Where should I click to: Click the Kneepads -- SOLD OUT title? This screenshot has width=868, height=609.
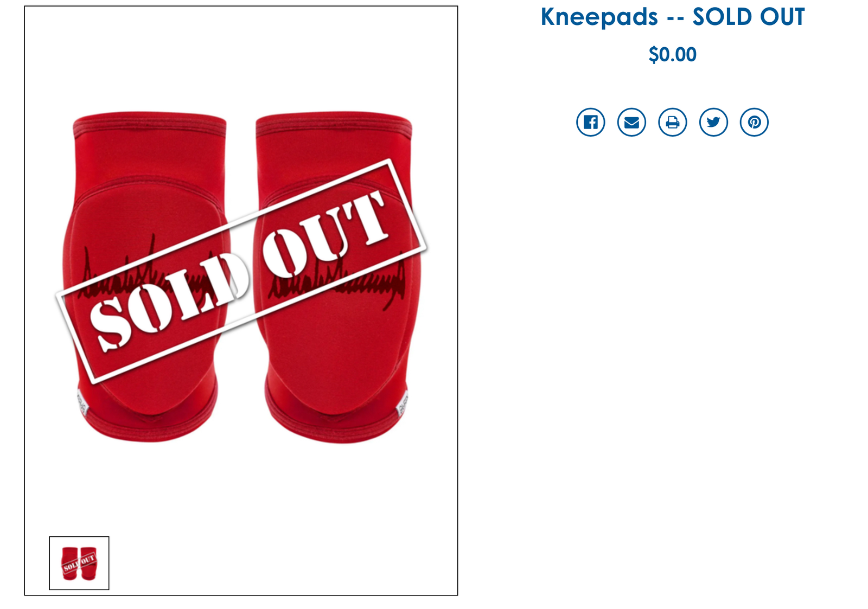(673, 17)
